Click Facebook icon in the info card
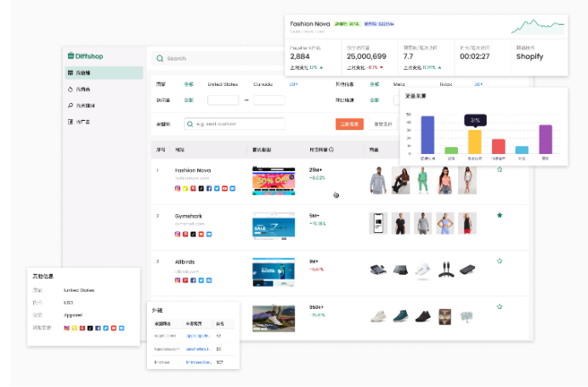 pyautogui.click(x=98, y=328)
